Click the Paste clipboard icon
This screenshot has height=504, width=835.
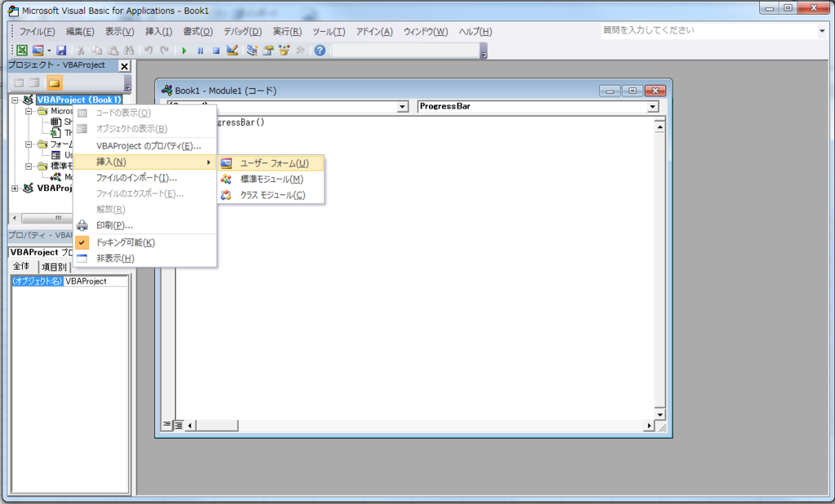tap(113, 51)
